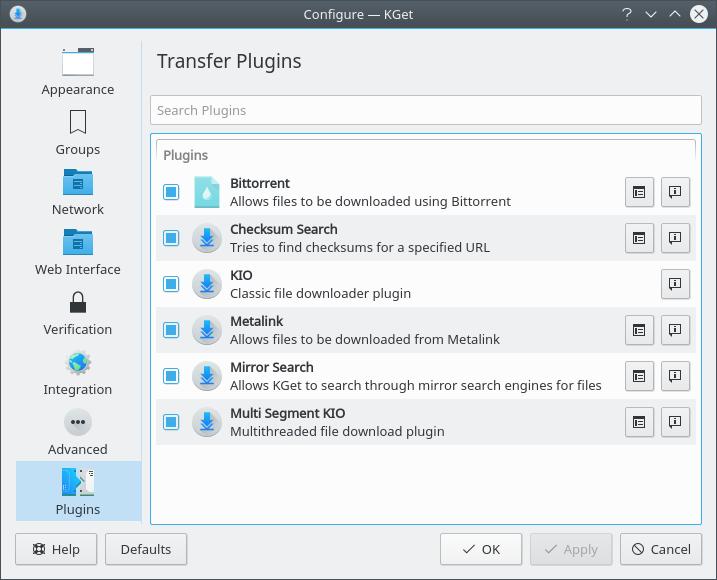Open the Appearance settings page

coord(78,71)
